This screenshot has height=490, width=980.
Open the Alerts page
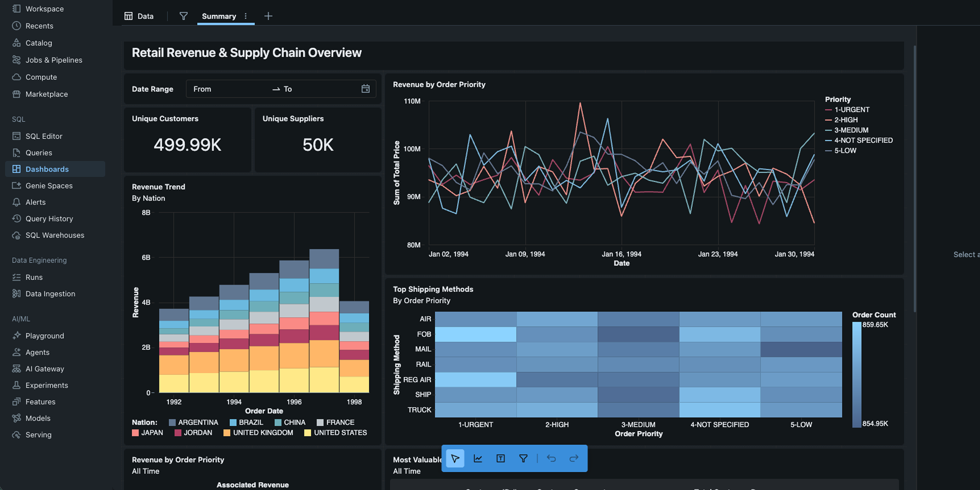(x=29, y=202)
